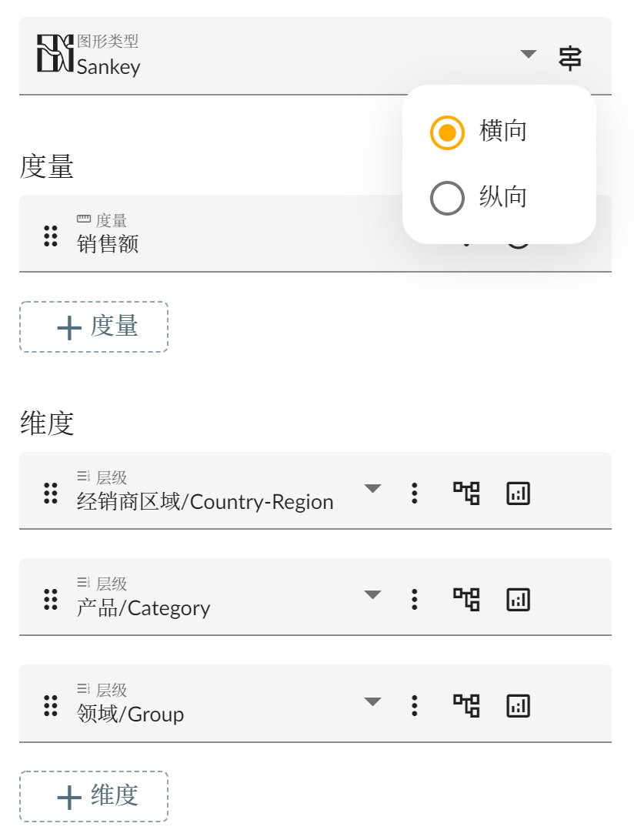Click the chart orientation icon beside Sankey
The image size is (634, 840).
[x=569, y=58]
